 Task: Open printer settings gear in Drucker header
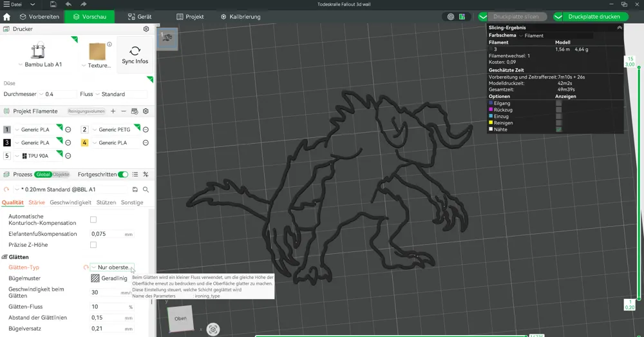[x=146, y=29]
